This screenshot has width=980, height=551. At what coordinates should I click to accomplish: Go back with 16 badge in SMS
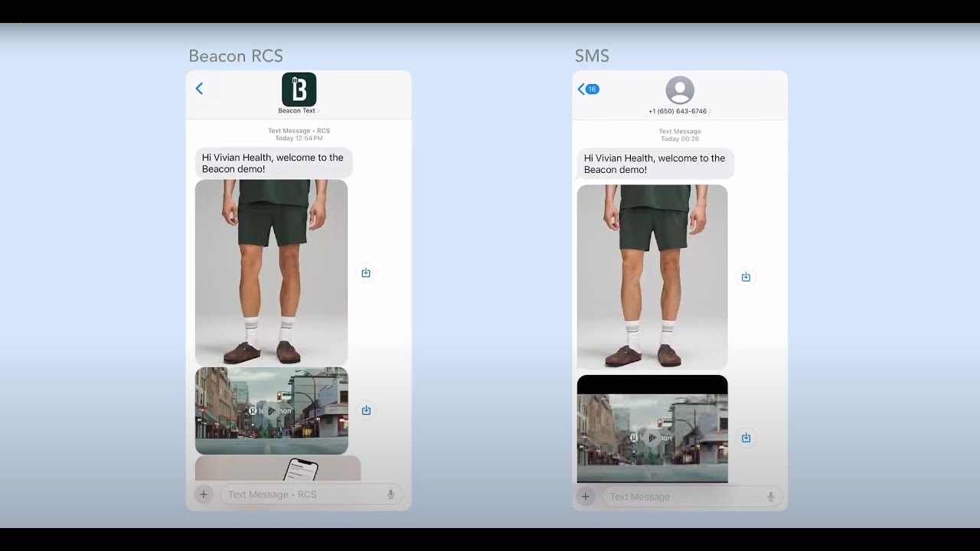[588, 90]
